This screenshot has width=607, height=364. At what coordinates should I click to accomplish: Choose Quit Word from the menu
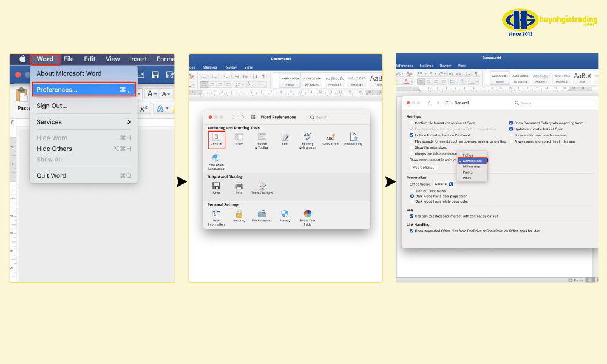[52, 175]
